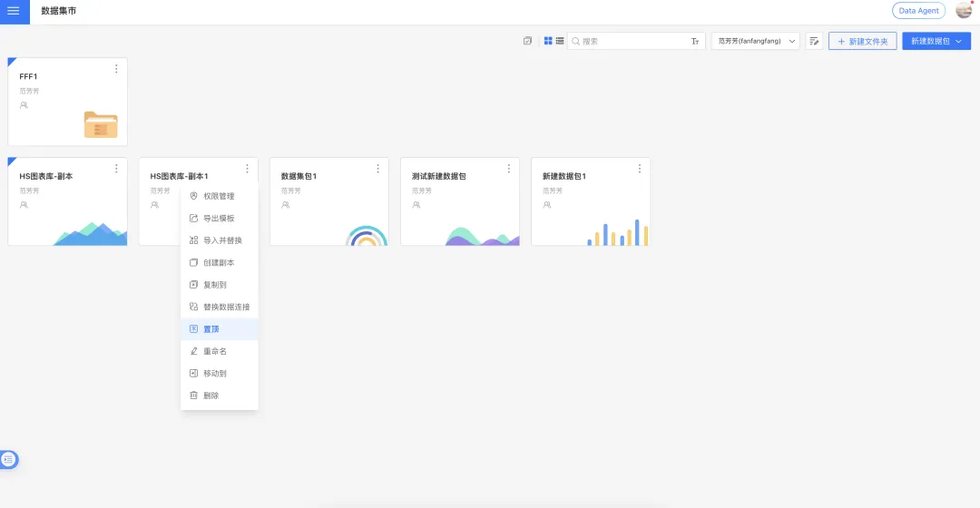This screenshot has height=508, width=980.
Task: Open the Data Agent assistant
Action: tap(918, 11)
